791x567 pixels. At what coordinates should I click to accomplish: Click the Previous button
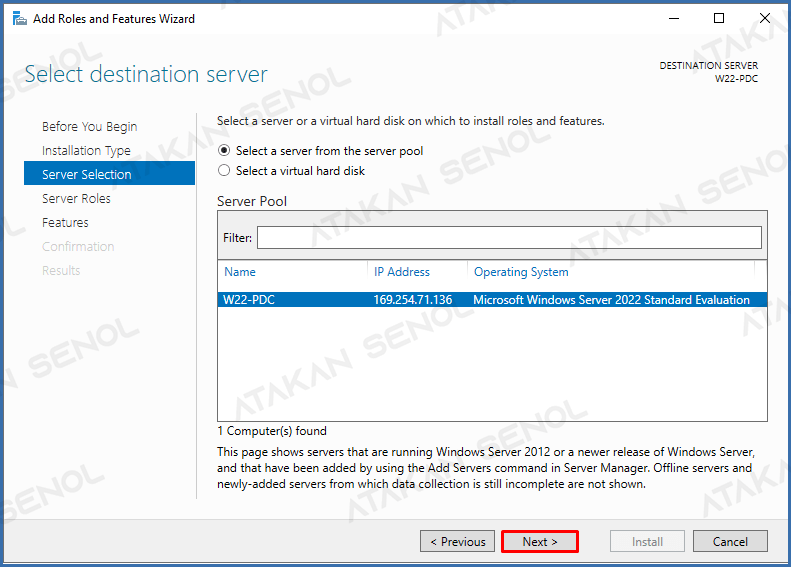click(458, 541)
